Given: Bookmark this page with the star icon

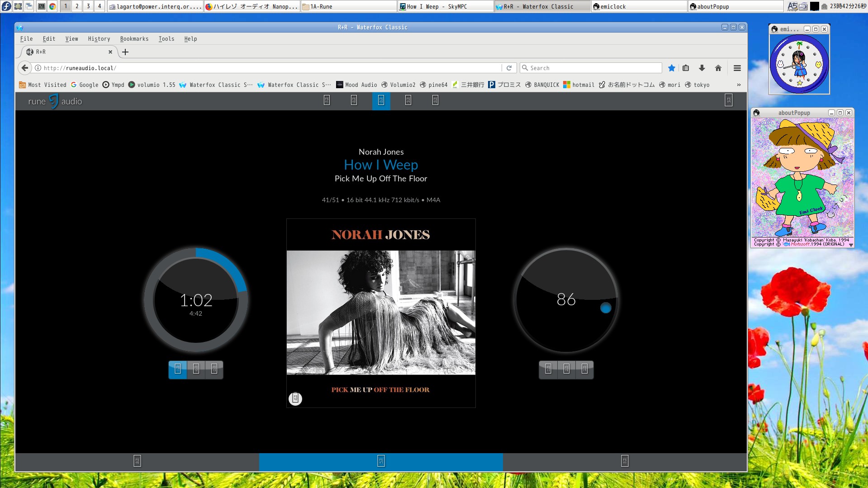Looking at the screenshot, I should click(672, 68).
